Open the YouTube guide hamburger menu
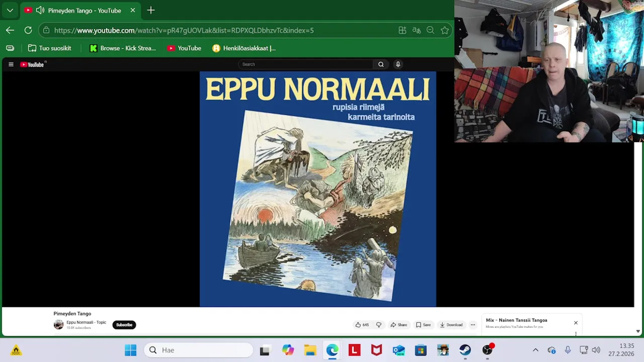Image resolution: width=644 pixels, height=362 pixels. (x=11, y=64)
